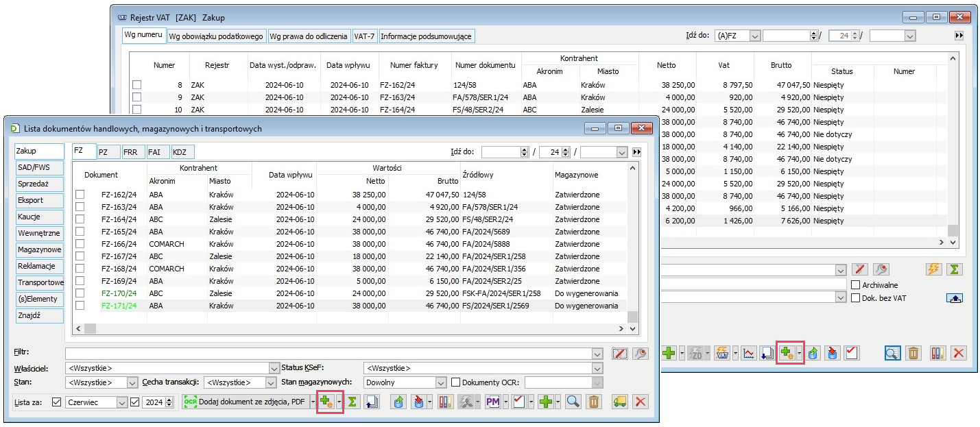Click the magnifier preview icon in Rejestr VAT window
Screen dimensions: 980x427
[892, 353]
